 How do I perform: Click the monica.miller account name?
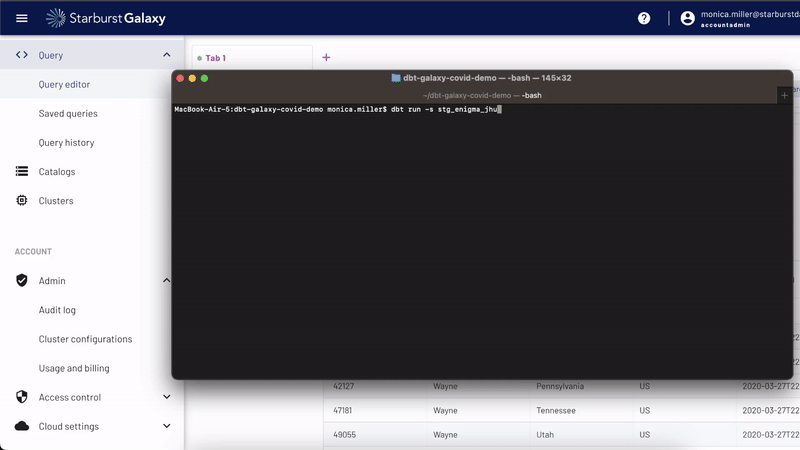pyautogui.click(x=750, y=14)
